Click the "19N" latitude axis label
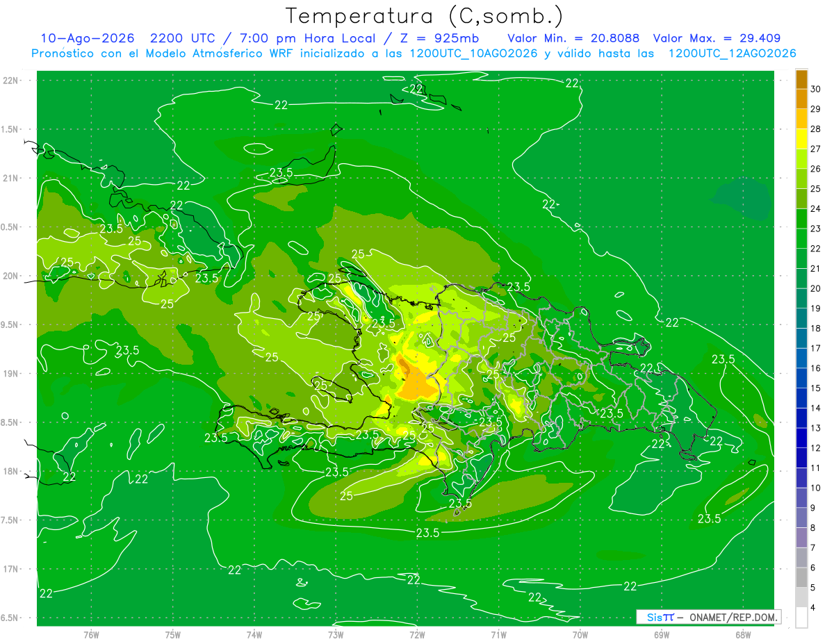The height and width of the screenshot is (644, 834). [x=12, y=374]
